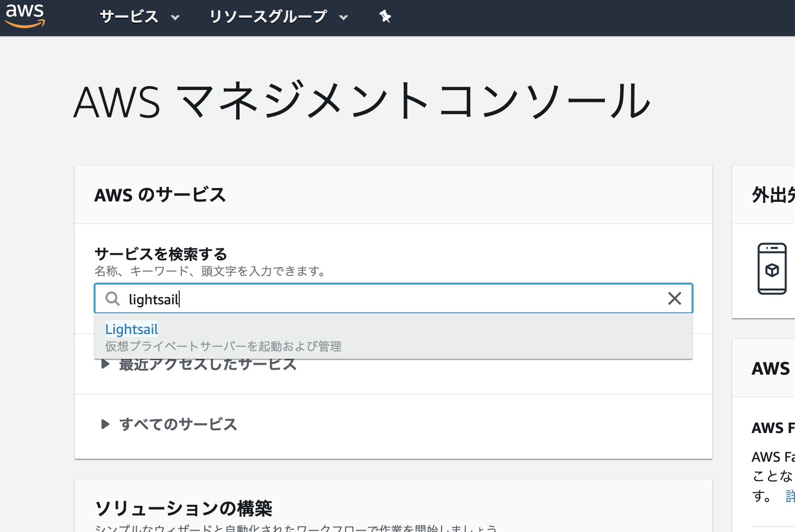This screenshot has height=532, width=795.
Task: Expand the 最近アクセスしたサービス triangle
Action: 105,365
